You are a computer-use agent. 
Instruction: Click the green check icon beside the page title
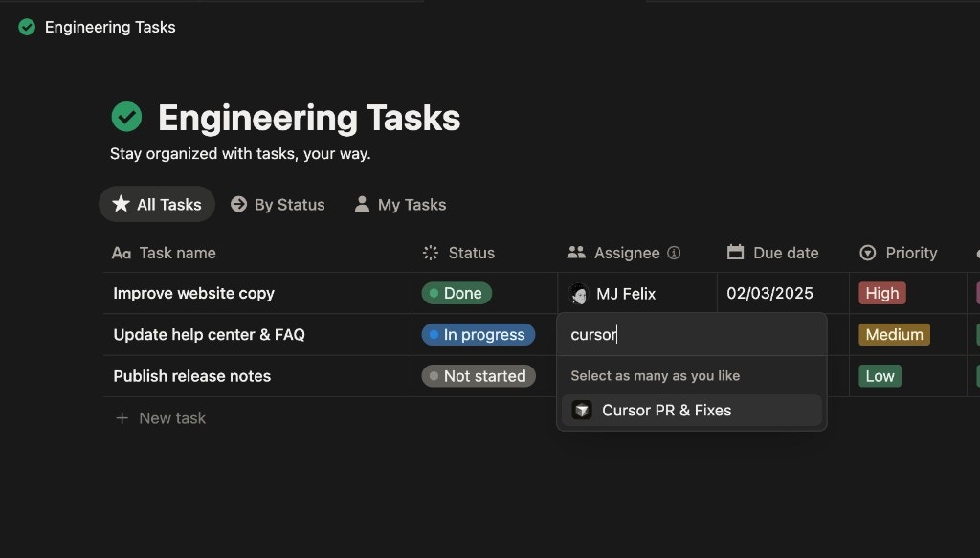tap(125, 116)
